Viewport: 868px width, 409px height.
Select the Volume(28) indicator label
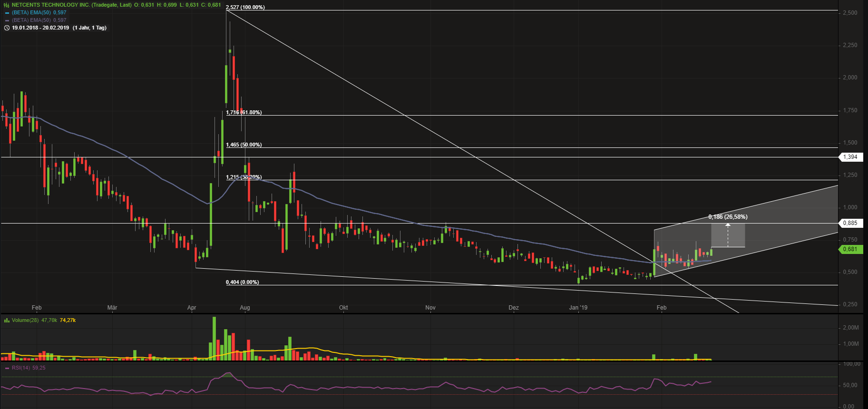[25, 321]
